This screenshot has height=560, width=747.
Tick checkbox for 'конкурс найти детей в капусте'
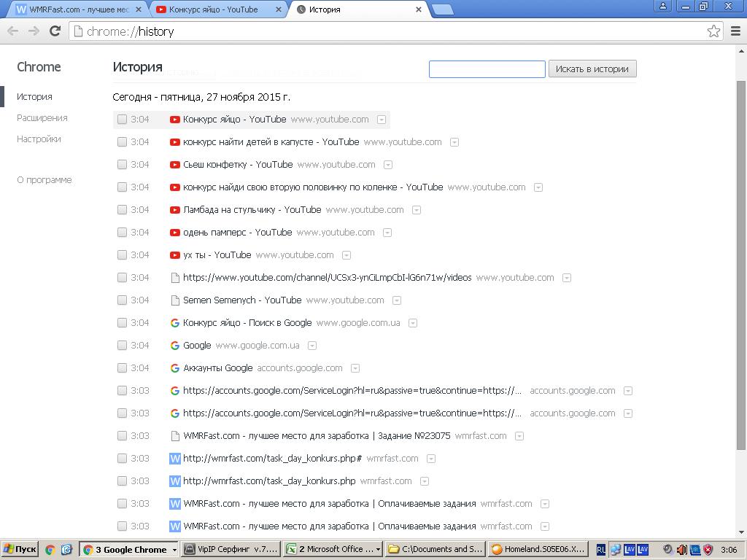coord(122,142)
